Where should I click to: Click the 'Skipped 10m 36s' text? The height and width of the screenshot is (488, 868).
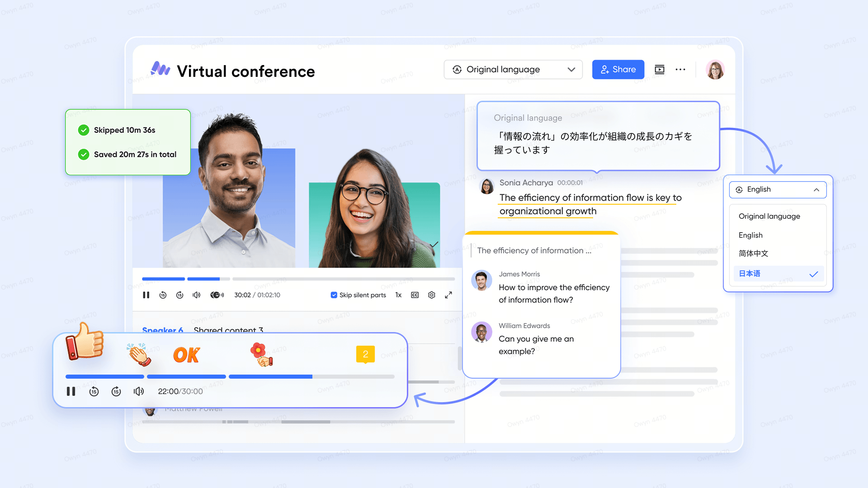tap(124, 130)
